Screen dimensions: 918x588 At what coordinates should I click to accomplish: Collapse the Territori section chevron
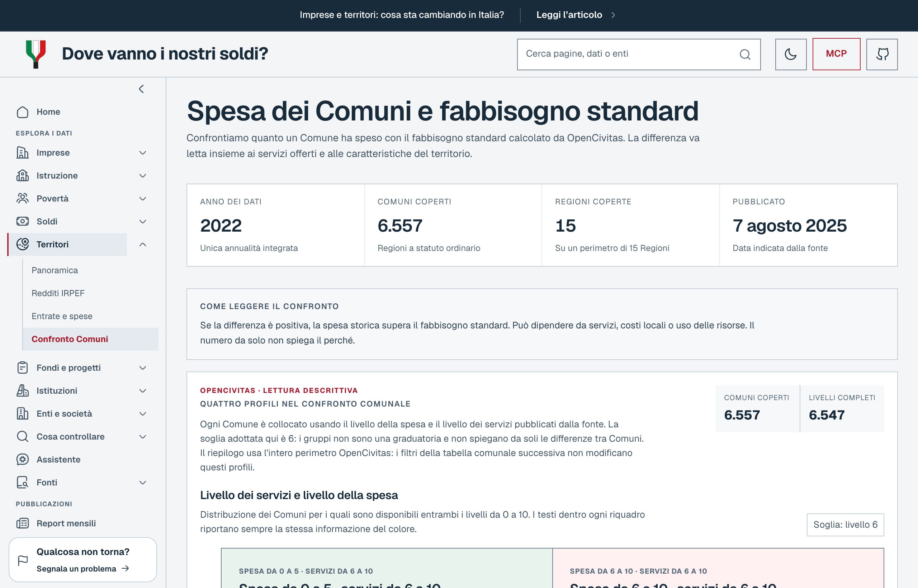click(x=142, y=245)
